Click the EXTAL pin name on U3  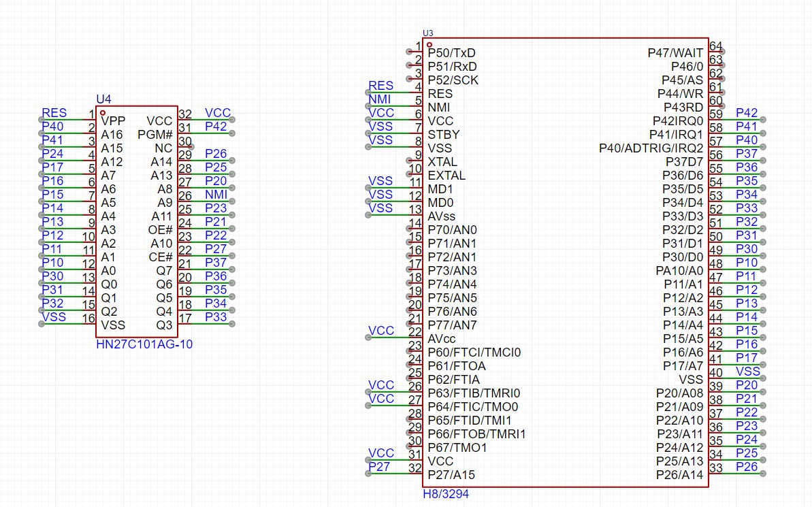[446, 176]
